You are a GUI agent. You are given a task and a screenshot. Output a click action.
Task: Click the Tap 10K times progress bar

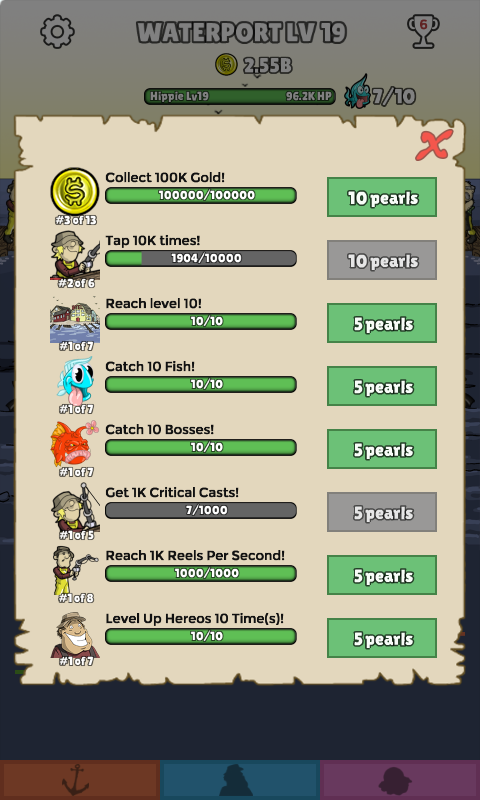[x=200, y=258]
